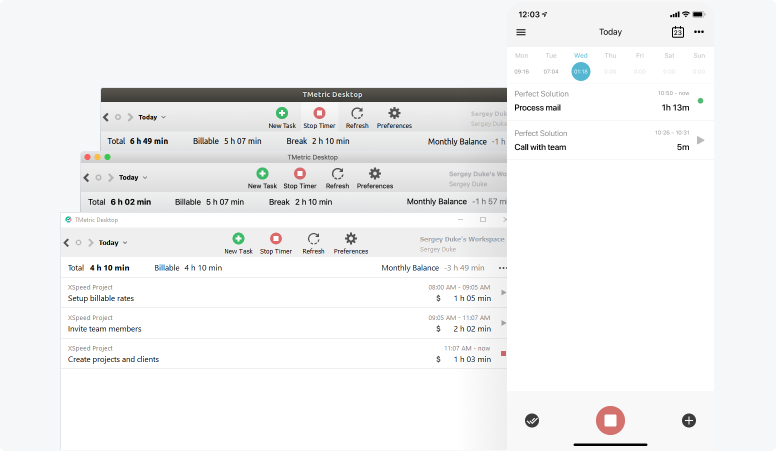Tap the plus add-entry icon in mobile app
Viewport: 776px width, 451px height.
pos(689,421)
